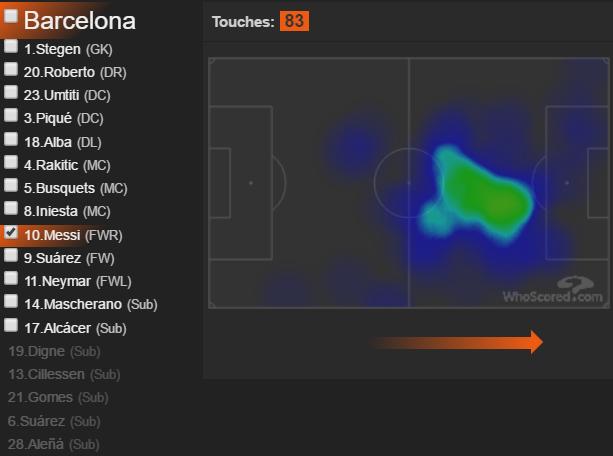Uncheck the 10.Messi (FWR) checkbox
This screenshot has width=613, height=456.
[11, 232]
